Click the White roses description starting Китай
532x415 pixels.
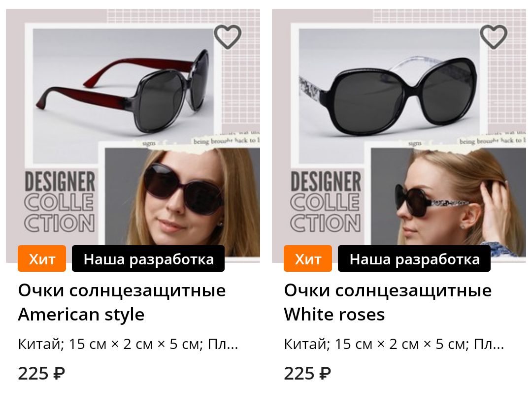[x=394, y=344]
